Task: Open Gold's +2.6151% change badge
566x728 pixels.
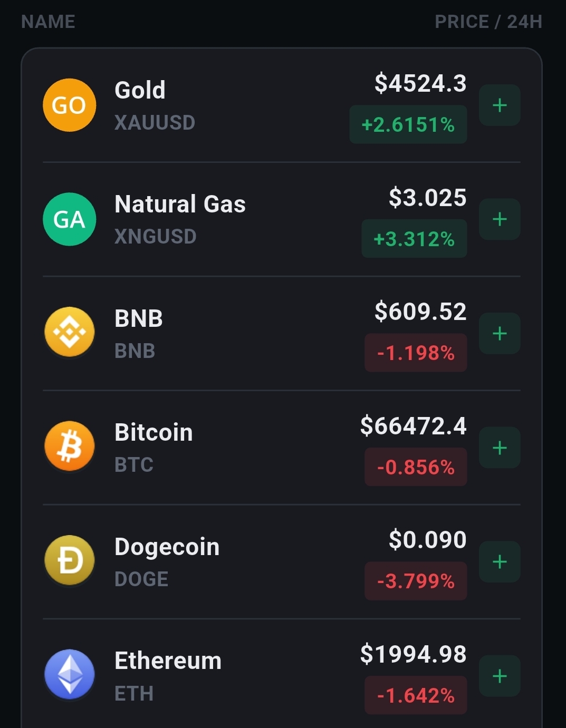Action: [408, 125]
